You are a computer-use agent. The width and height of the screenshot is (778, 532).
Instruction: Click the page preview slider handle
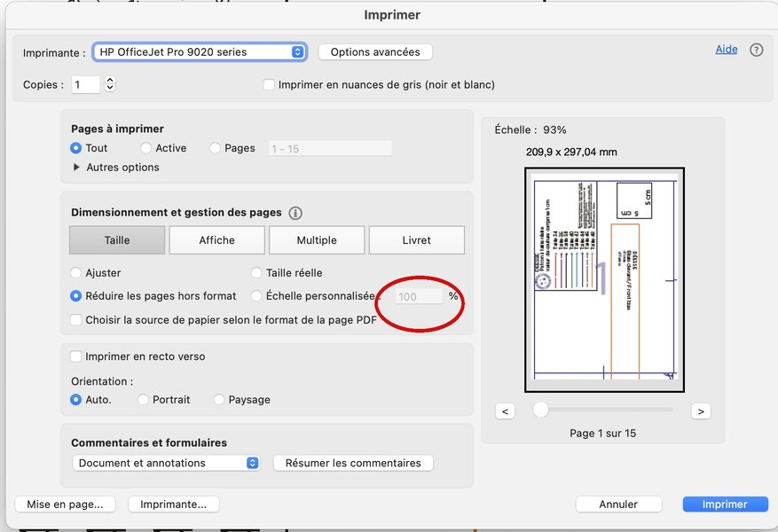click(x=540, y=410)
